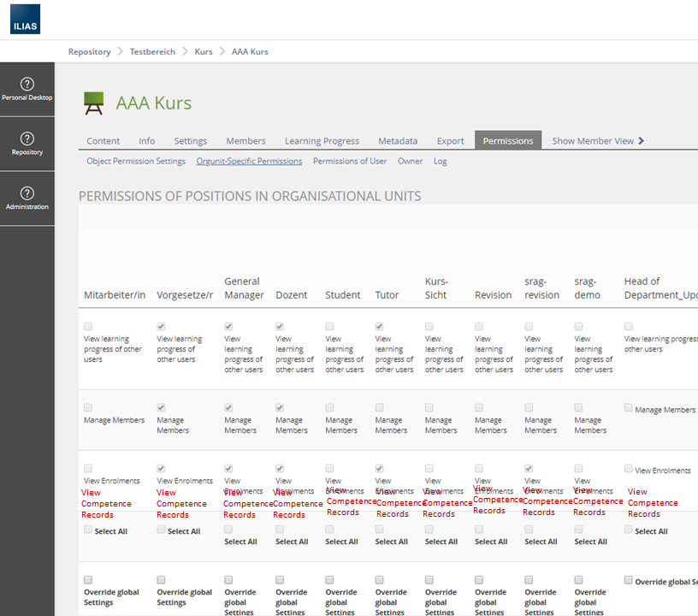Open the Learning Progress tab

[x=322, y=141]
